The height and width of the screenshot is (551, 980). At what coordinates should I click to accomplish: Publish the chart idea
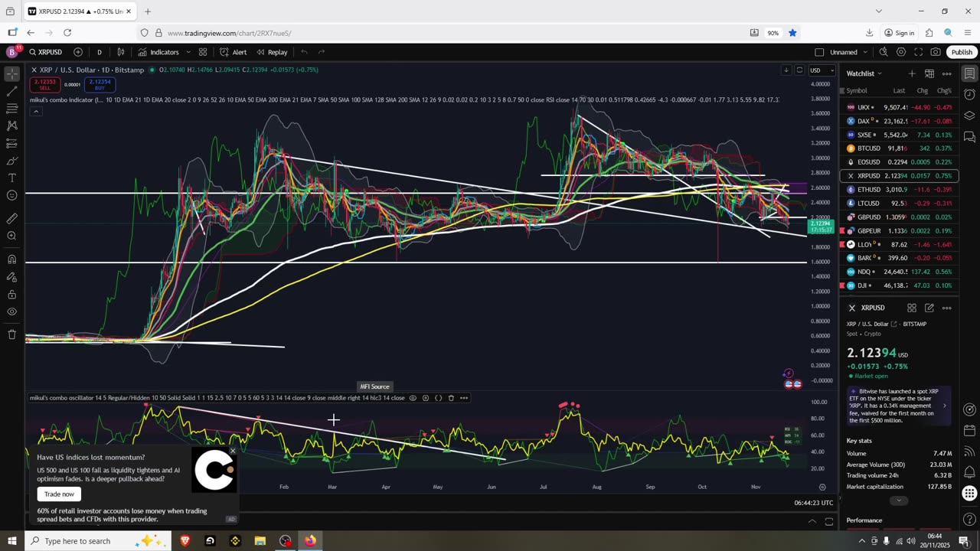point(962,52)
